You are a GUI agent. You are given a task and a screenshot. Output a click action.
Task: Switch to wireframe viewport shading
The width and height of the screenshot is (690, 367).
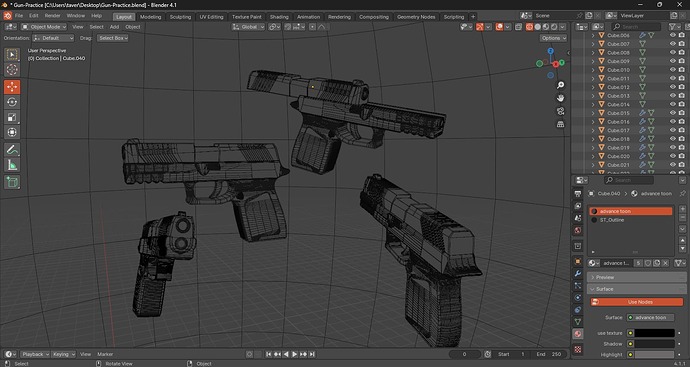(x=529, y=27)
